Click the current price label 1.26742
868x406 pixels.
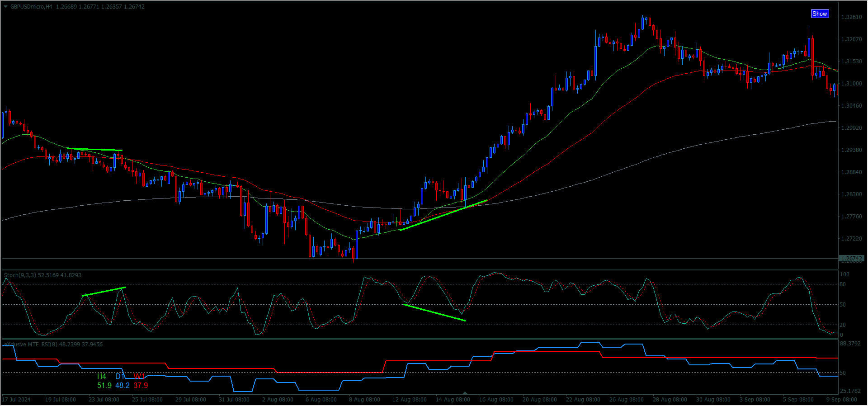(x=851, y=259)
